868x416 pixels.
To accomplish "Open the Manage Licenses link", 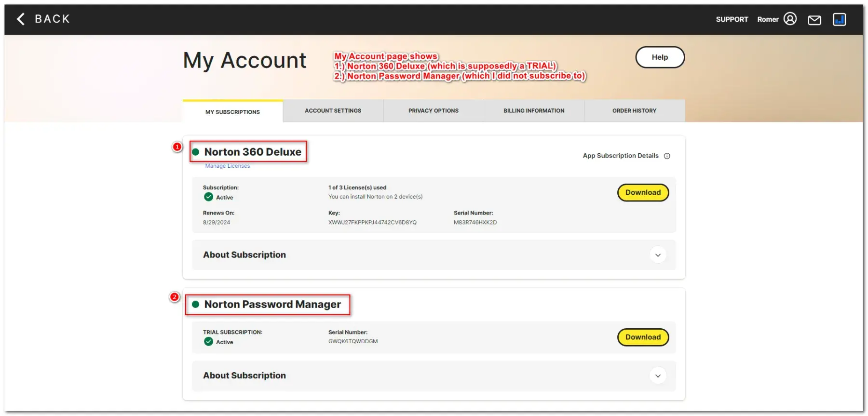I will (x=228, y=166).
